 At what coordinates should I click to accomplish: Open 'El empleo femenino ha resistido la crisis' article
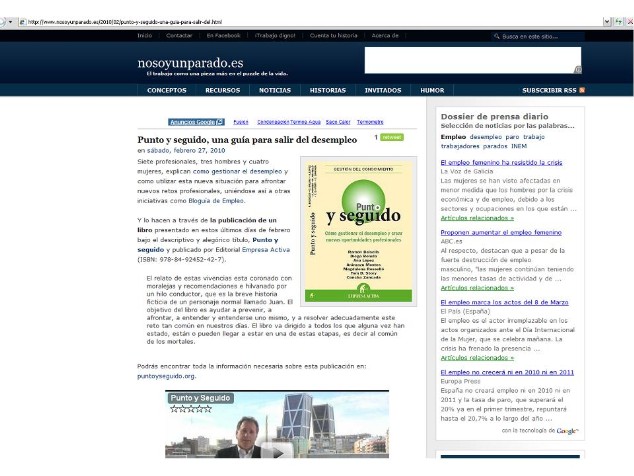tap(501, 162)
